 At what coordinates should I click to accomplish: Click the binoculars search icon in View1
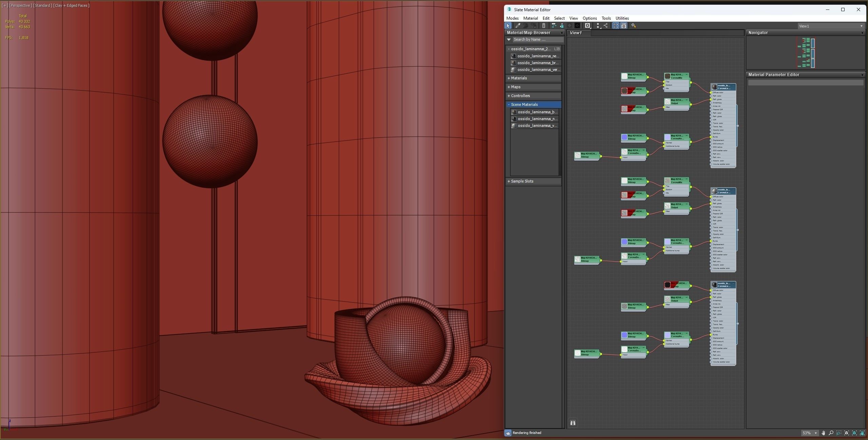click(573, 423)
